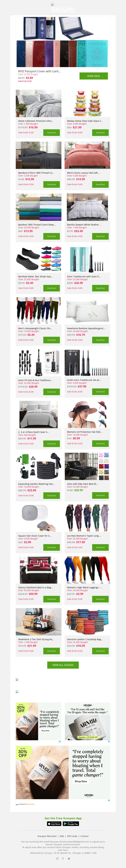Open the Twitter bird icon in footer
This screenshot has width=126, height=868.
coord(69,858)
